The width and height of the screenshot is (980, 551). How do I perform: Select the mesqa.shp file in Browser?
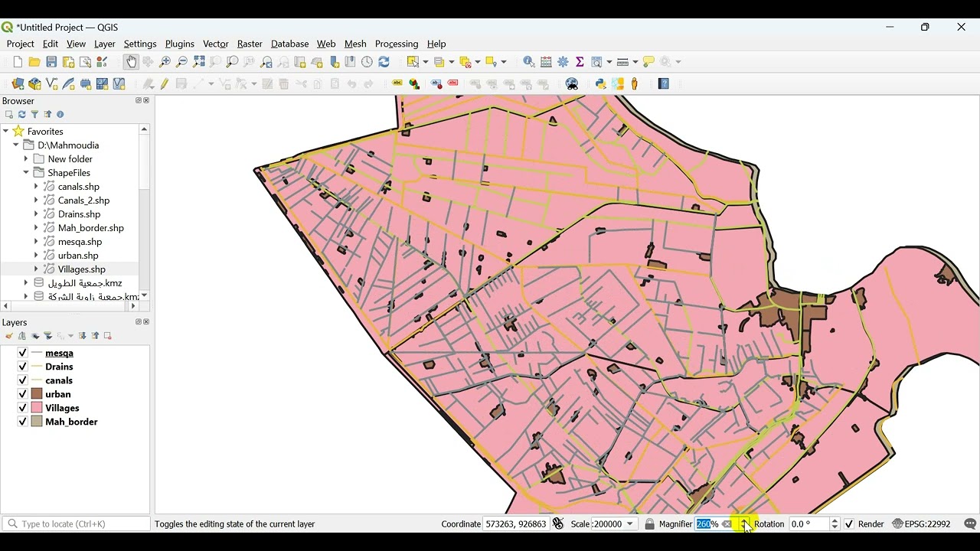[80, 242]
